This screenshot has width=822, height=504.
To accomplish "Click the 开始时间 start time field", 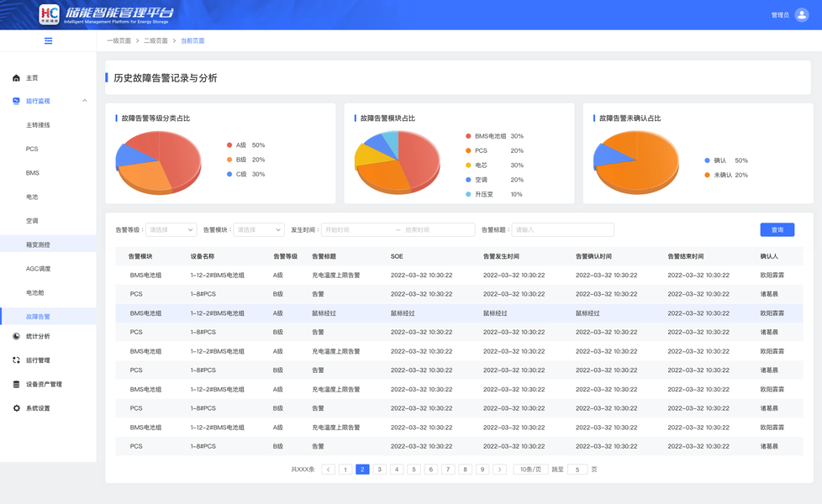I will coord(358,229).
